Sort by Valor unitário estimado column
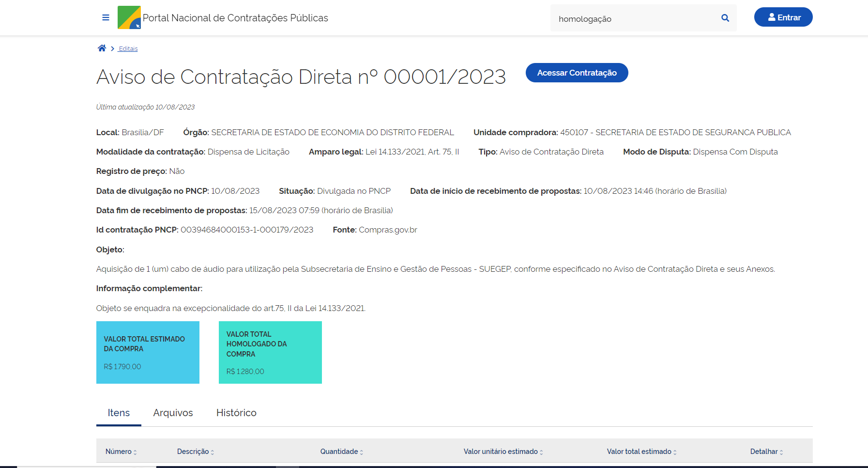 click(503, 452)
